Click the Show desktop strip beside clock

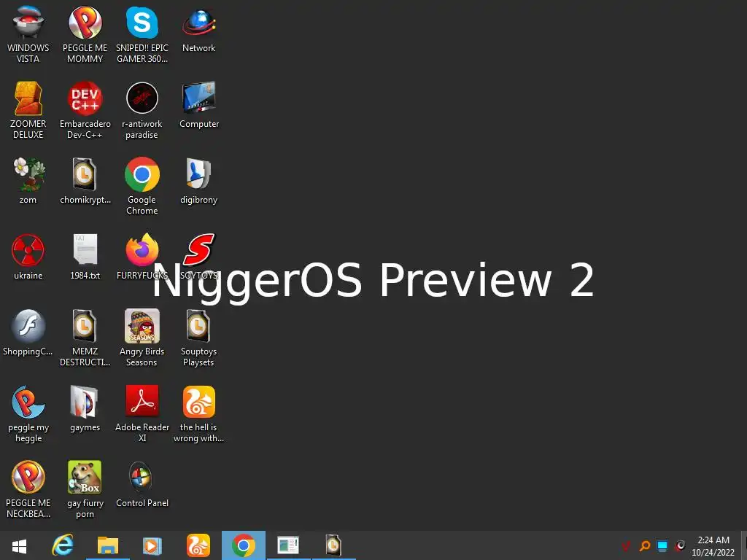(743, 545)
